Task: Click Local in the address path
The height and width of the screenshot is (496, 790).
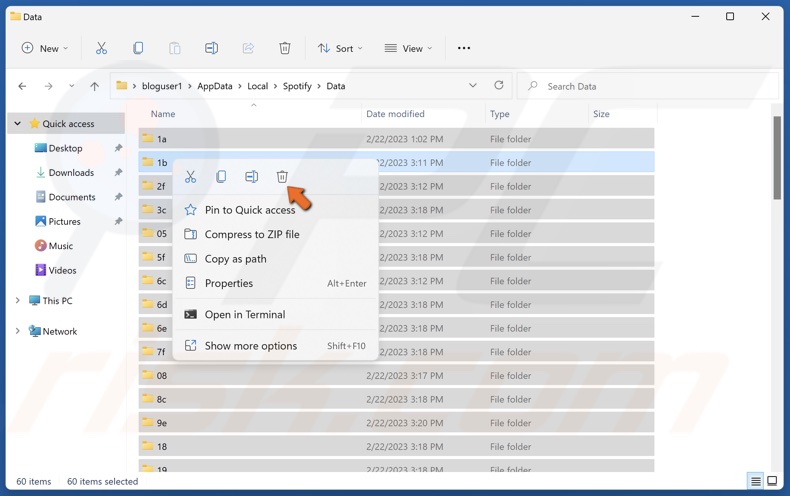Action: 257,86
